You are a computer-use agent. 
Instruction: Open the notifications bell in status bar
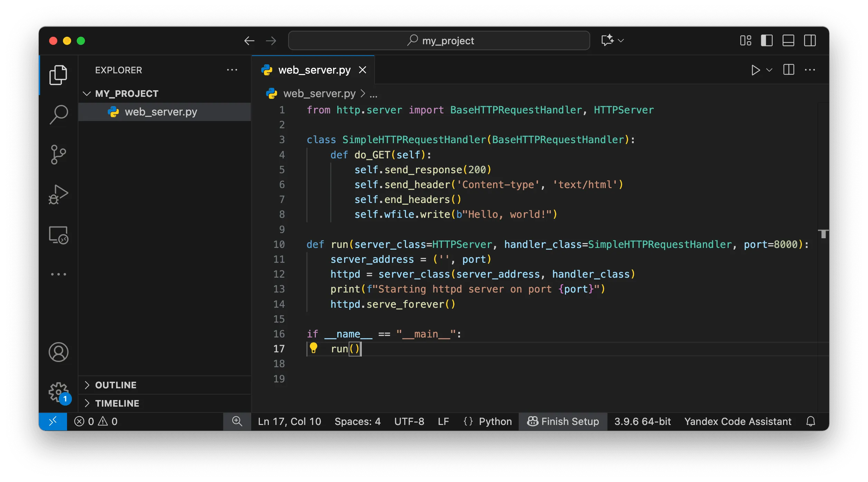click(811, 421)
